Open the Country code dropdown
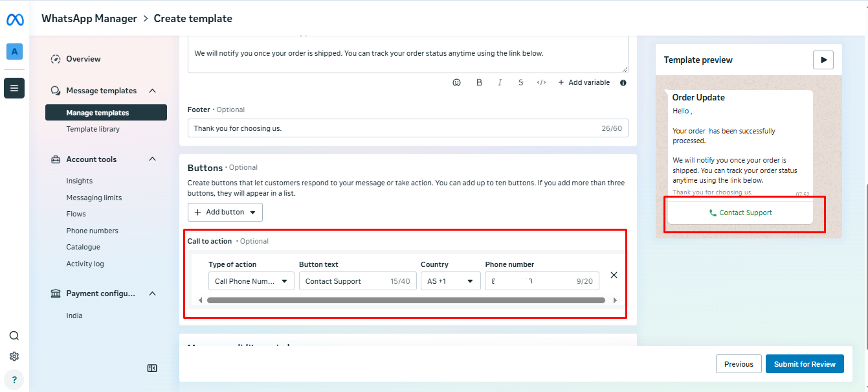The image size is (868, 392). pos(451,281)
